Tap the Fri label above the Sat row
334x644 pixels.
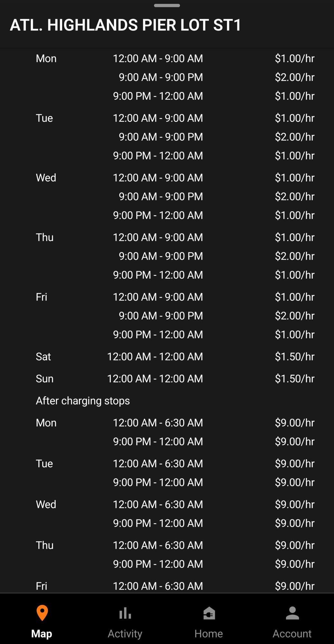(x=42, y=297)
